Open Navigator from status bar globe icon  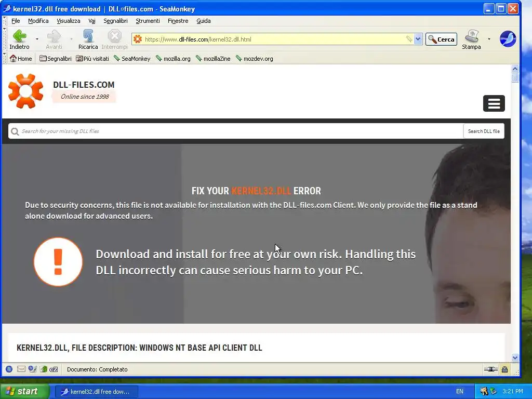(9, 369)
